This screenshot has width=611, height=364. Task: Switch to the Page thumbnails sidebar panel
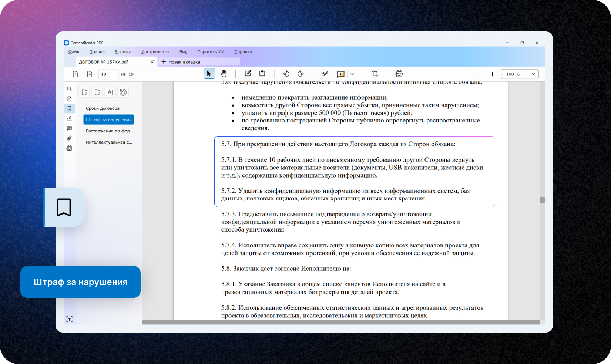[69, 98]
